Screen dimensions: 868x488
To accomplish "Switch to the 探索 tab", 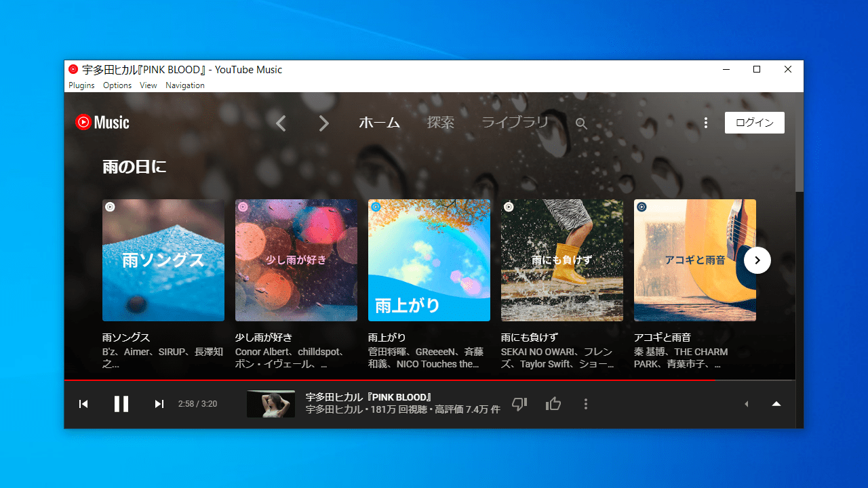I will [441, 123].
